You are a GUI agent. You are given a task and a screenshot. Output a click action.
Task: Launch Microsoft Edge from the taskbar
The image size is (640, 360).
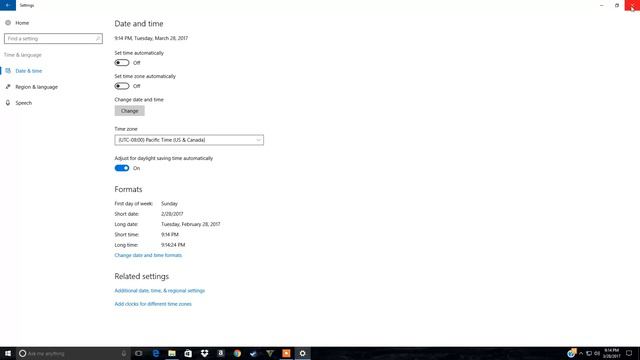coord(156,353)
